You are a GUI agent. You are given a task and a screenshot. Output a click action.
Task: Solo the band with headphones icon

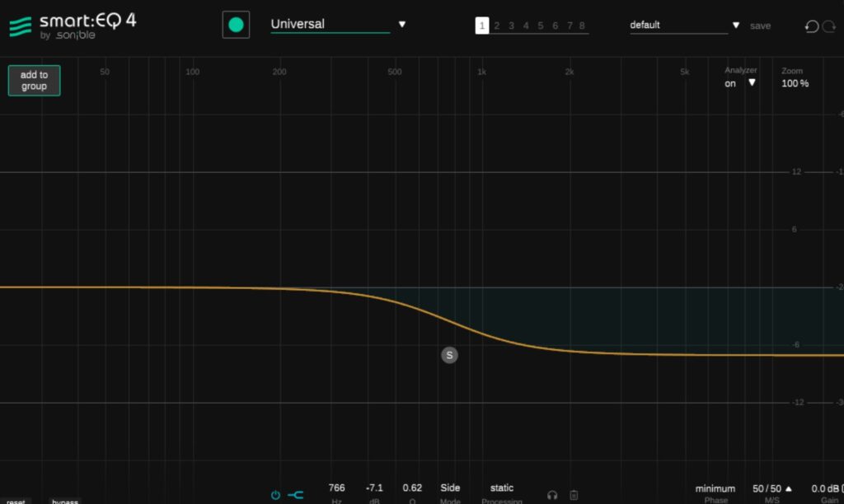point(552,495)
